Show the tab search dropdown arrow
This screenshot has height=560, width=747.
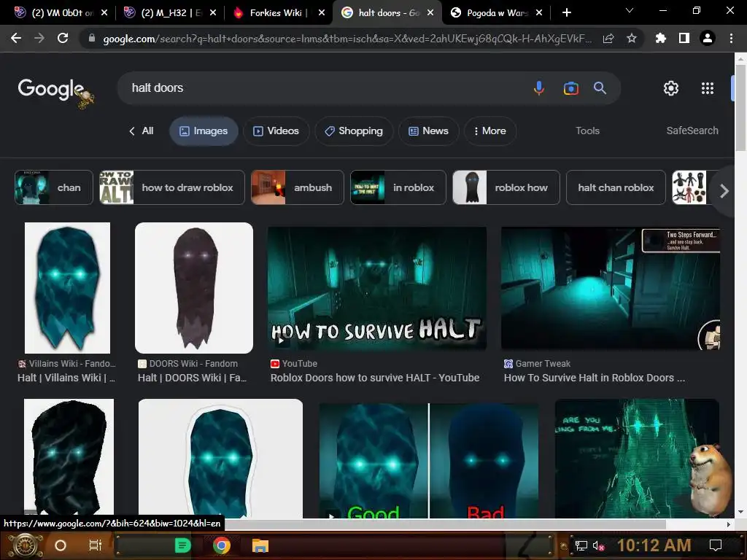pyautogui.click(x=630, y=10)
